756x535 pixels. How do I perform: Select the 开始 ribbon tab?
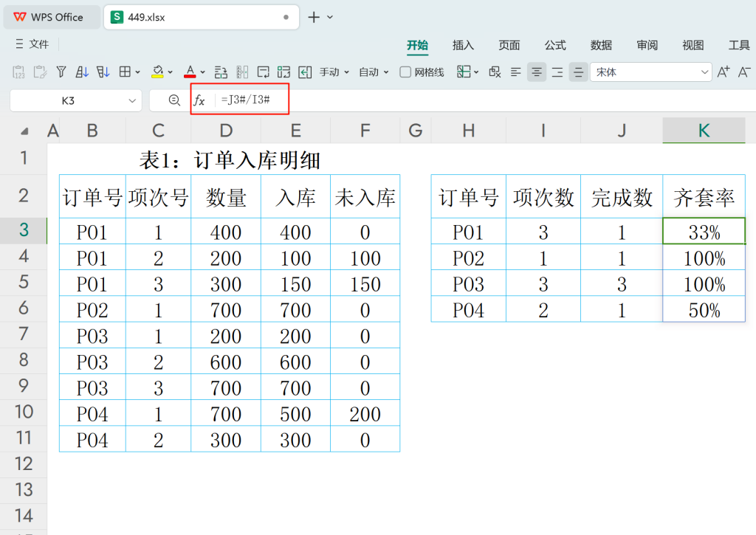[418, 45]
